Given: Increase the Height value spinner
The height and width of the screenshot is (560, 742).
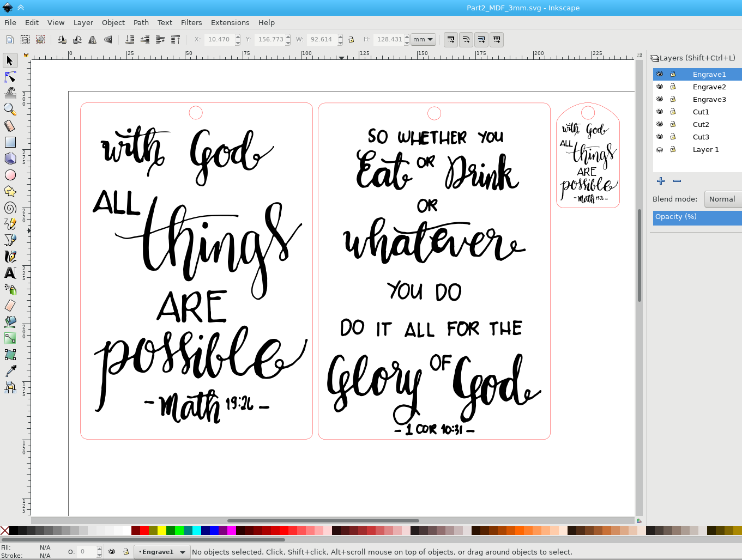Looking at the screenshot, I should tap(407, 36).
